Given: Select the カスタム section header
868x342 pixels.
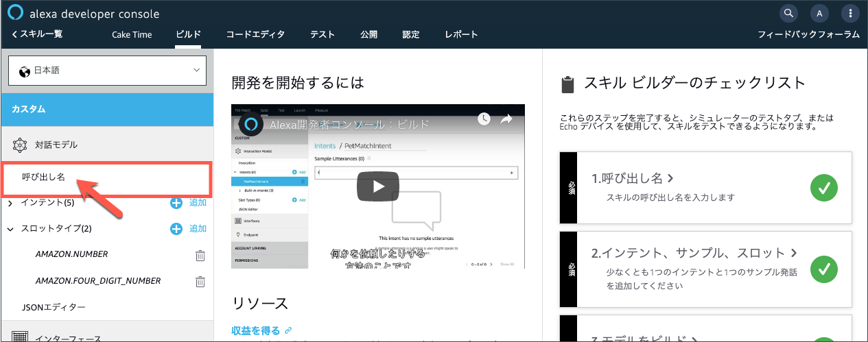Looking at the screenshot, I should tap(106, 110).
